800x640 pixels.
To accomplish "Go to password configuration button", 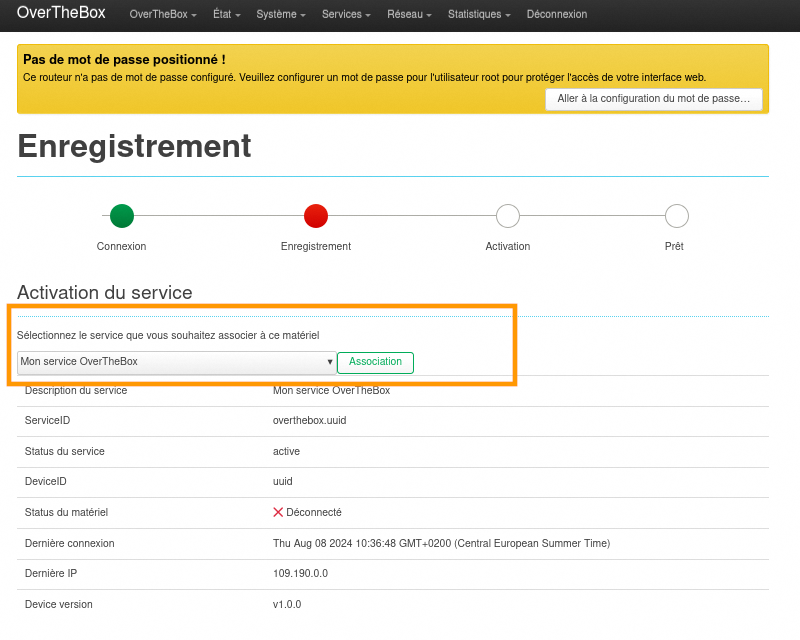I will pyautogui.click(x=653, y=99).
